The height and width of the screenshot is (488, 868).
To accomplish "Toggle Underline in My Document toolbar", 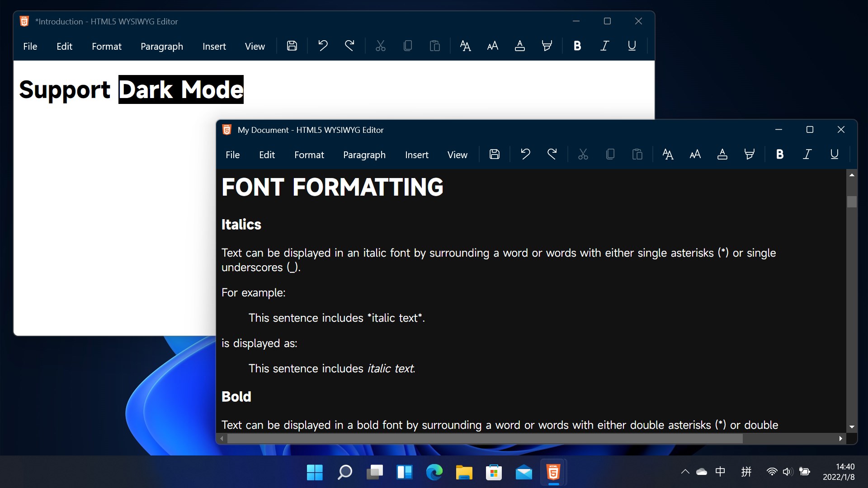I will [x=835, y=155].
